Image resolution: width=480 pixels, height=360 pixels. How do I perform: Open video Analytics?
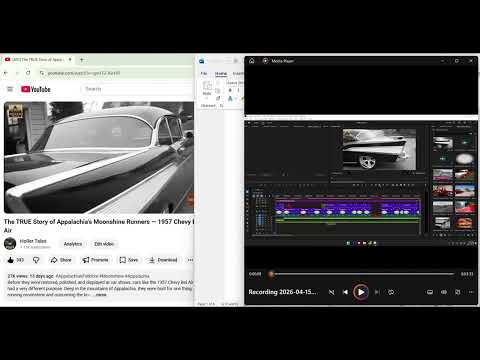[73, 244]
